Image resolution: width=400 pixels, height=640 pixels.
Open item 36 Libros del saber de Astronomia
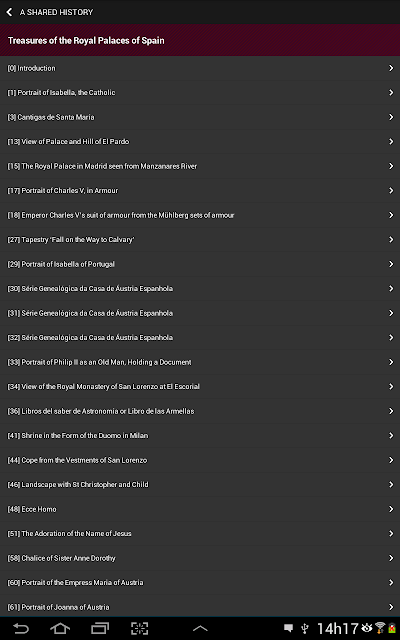tap(200, 411)
